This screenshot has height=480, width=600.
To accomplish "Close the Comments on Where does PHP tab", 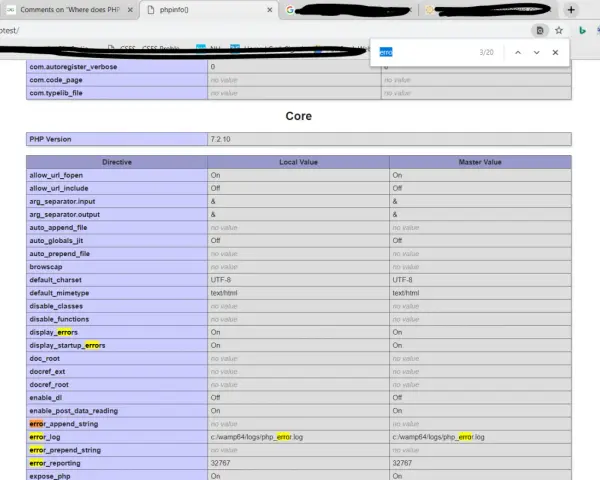I will click(130, 10).
